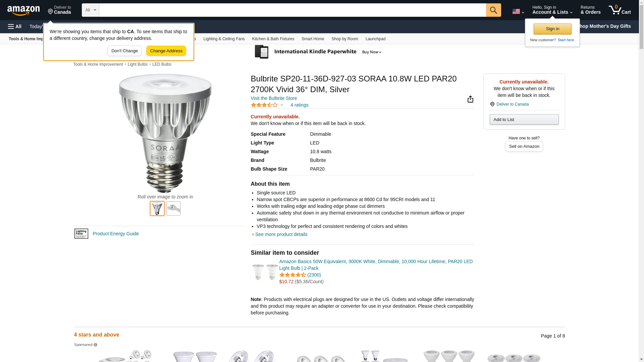644x362 pixels.
Task: Open the search category All dropdown
Action: [90, 10]
